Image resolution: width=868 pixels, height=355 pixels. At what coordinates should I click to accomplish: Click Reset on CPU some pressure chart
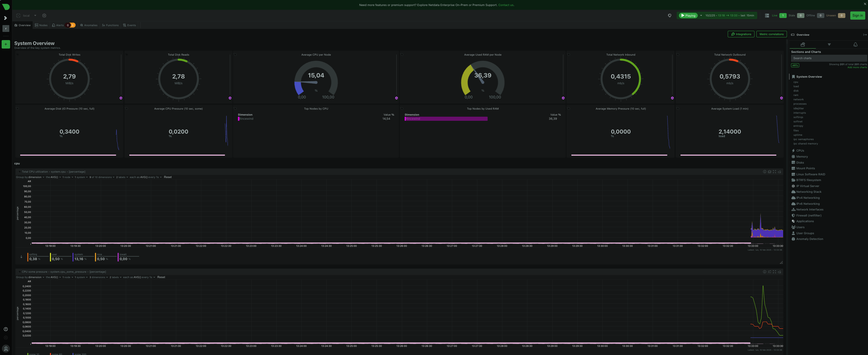coord(161,277)
